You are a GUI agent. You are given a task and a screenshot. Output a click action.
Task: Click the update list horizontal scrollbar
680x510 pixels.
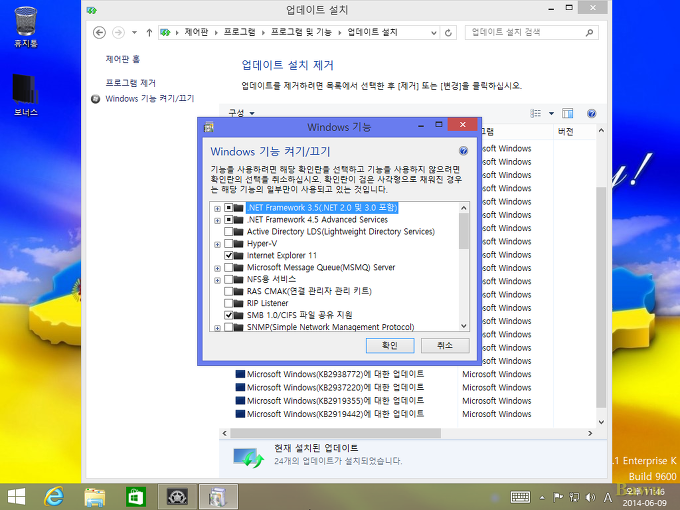tap(336, 433)
